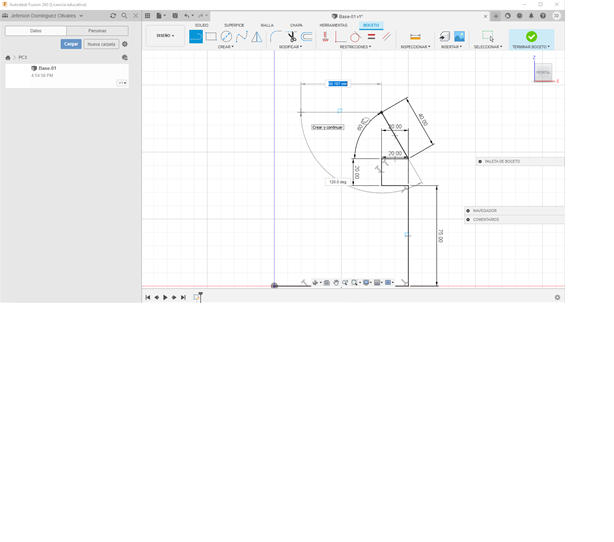This screenshot has width=614, height=542.
Task: Switch to the Sólido tab
Action: [202, 25]
